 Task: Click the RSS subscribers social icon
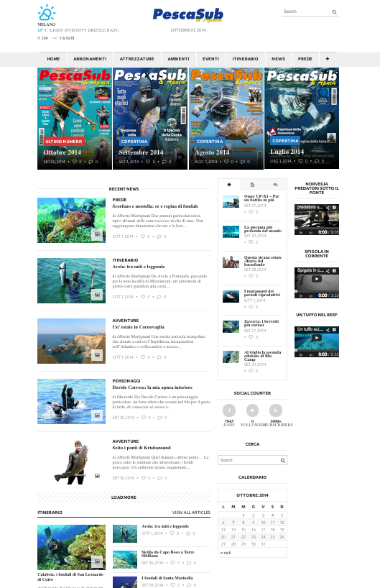coord(275,410)
